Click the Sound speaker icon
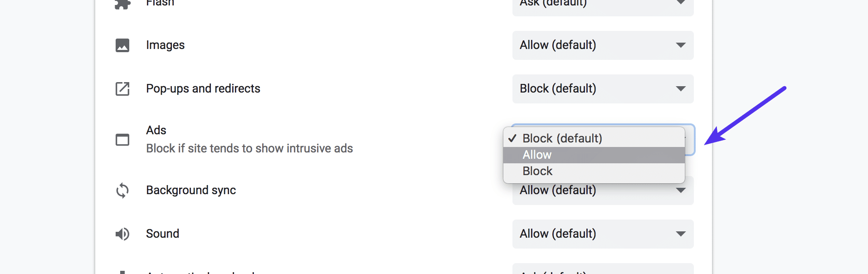868x274 pixels. pyautogui.click(x=122, y=234)
